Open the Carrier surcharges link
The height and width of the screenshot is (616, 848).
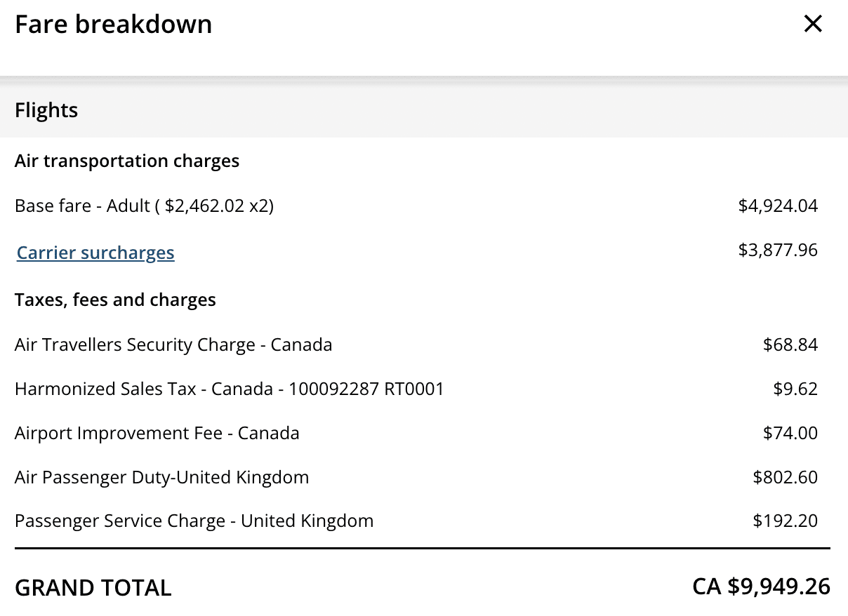click(95, 253)
